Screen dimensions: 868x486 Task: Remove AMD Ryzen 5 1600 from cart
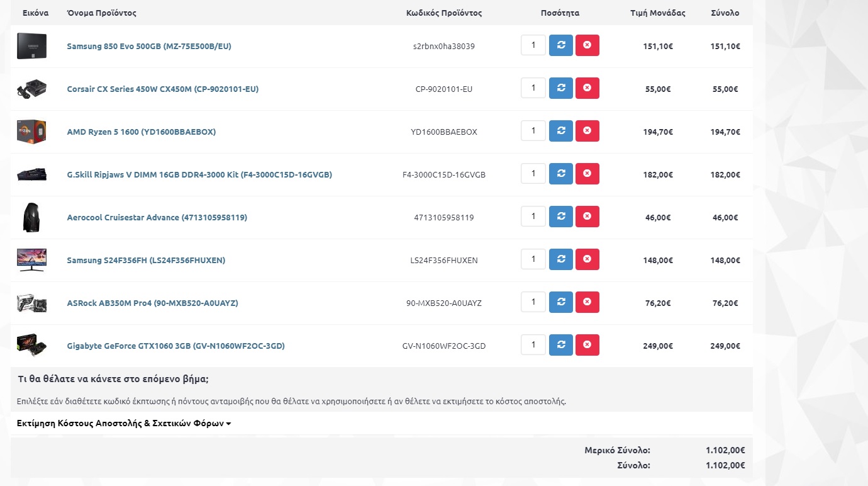point(587,131)
